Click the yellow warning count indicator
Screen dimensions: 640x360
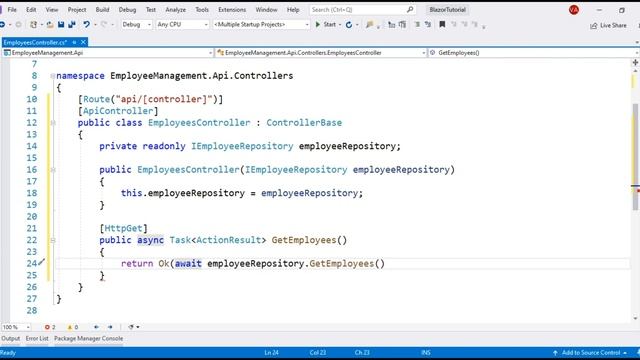pyautogui.click(x=73, y=327)
